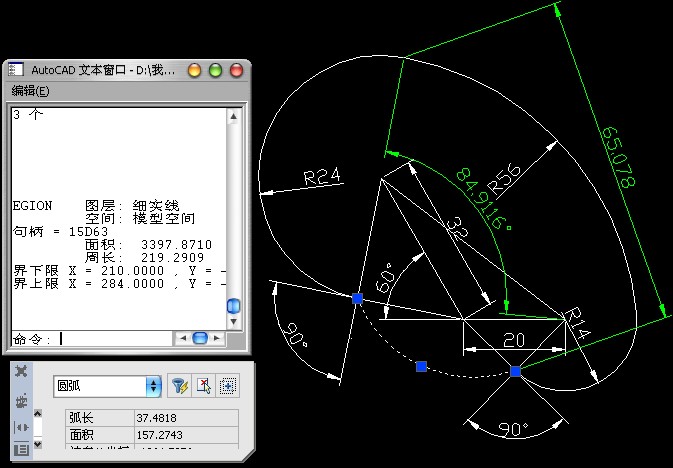
Task: Click the '3 个' line in text window
Action: coord(28,115)
